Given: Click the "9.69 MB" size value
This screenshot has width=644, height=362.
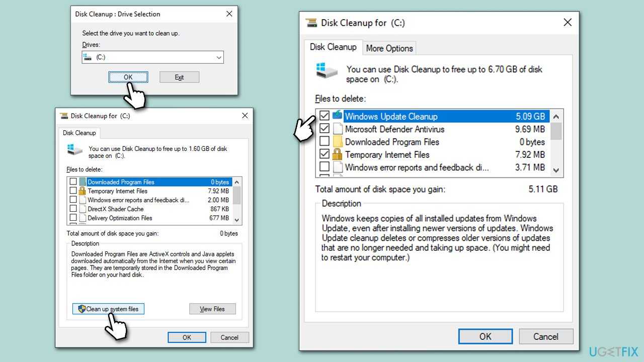Looking at the screenshot, I should (530, 129).
